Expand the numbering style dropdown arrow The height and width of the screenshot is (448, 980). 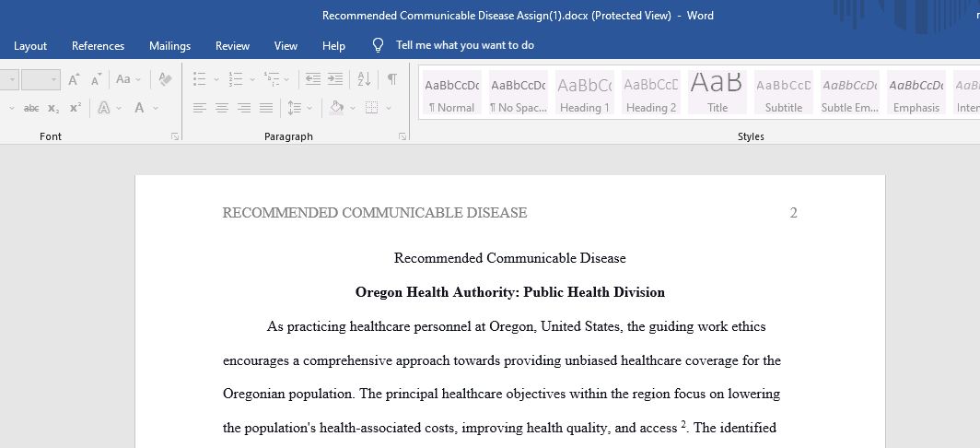252,79
